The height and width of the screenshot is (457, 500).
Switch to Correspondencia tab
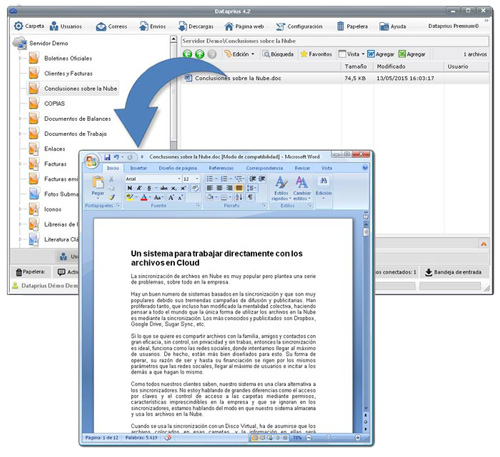coord(264,168)
